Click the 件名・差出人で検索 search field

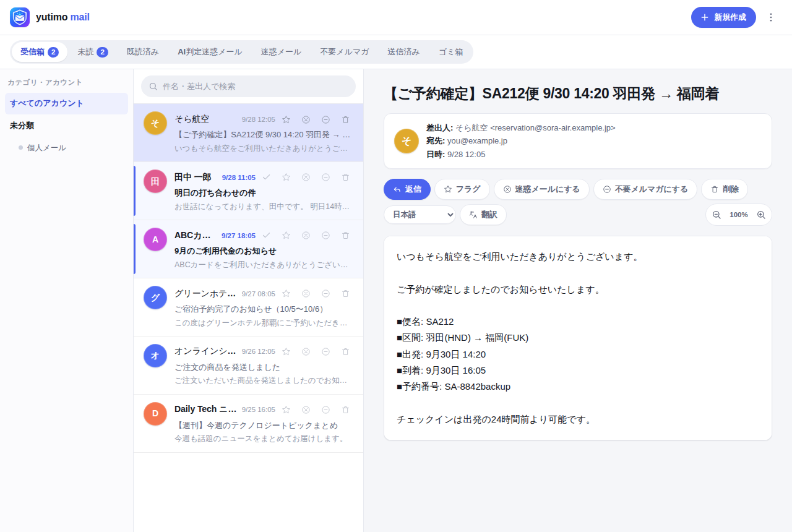(x=249, y=87)
